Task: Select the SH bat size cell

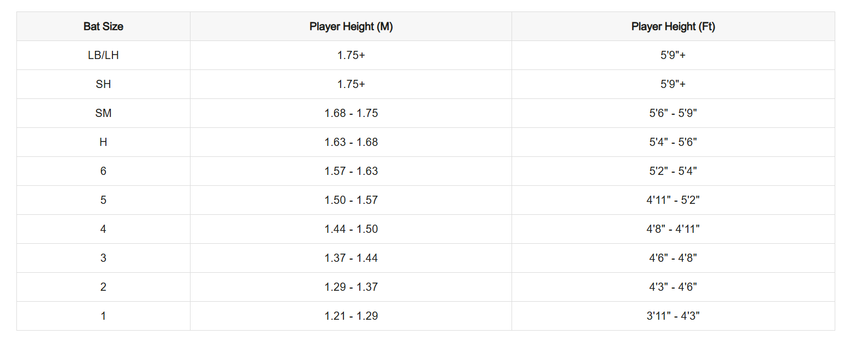Action: coord(103,84)
